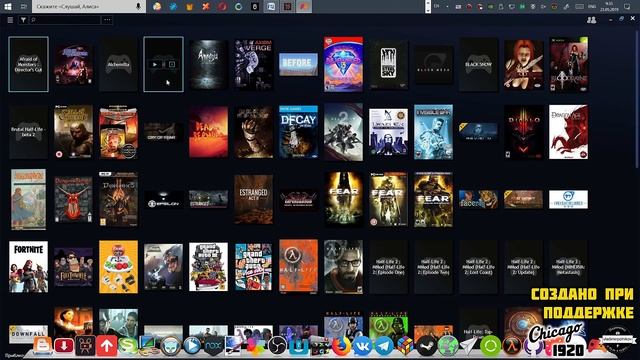This screenshot has width=640, height=360.
Task: Open Telegram from the dock
Action: click(x=384, y=346)
